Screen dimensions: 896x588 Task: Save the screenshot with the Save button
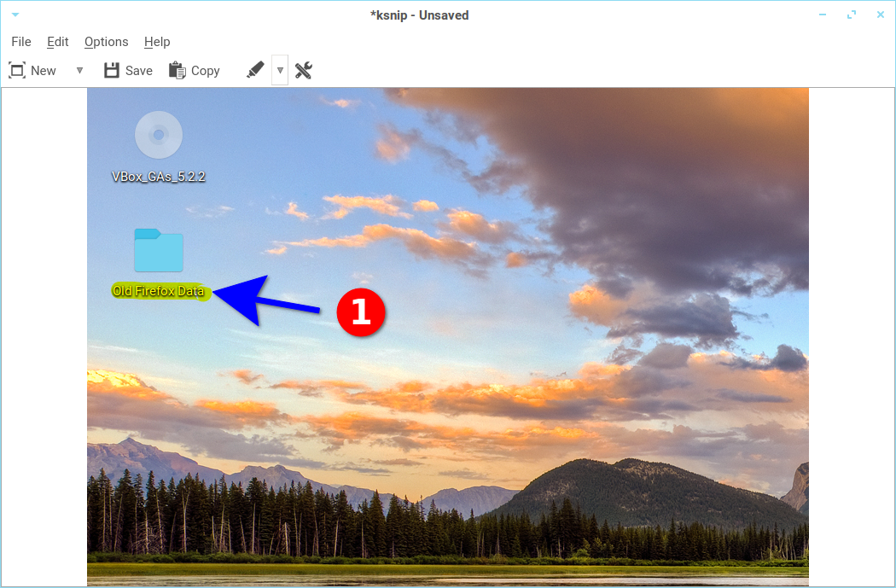pyautogui.click(x=128, y=70)
